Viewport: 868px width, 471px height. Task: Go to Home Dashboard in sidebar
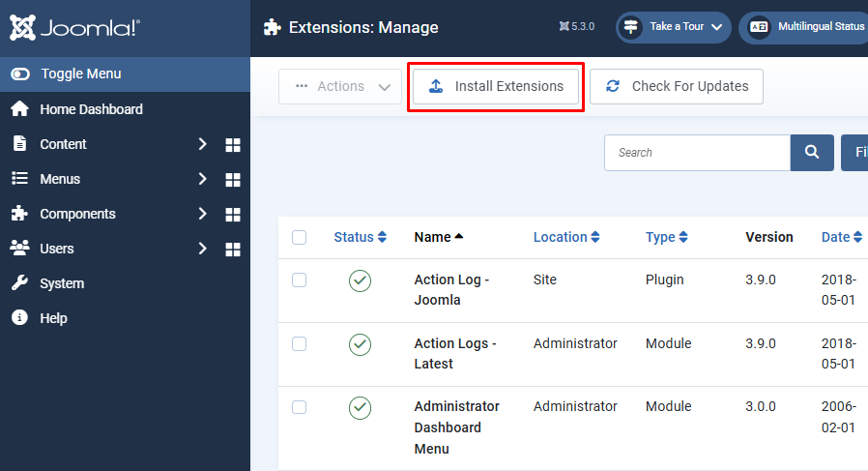click(91, 109)
